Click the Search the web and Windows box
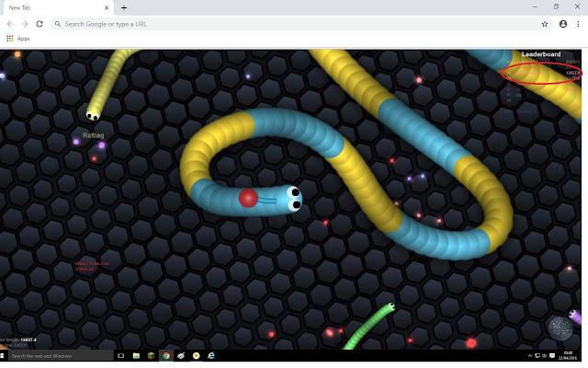Screen dimensions: 588x368 60,356
